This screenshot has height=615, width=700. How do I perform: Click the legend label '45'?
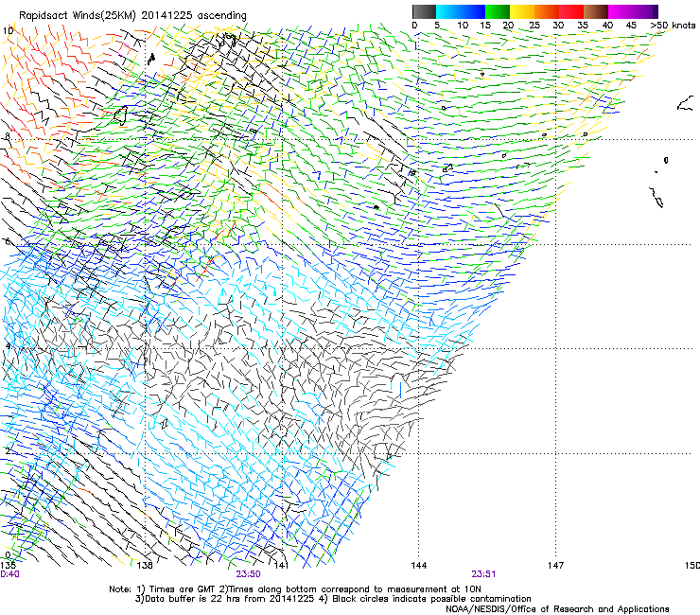tap(631, 25)
